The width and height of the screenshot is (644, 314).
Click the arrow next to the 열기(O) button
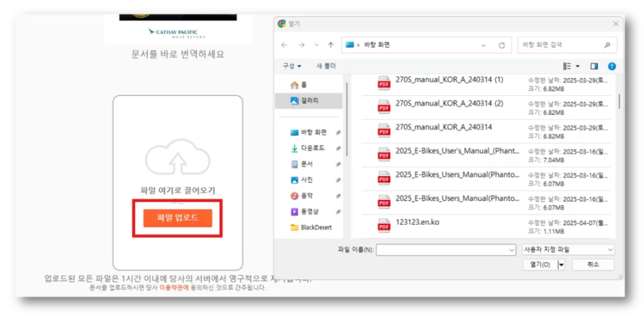pos(561,265)
